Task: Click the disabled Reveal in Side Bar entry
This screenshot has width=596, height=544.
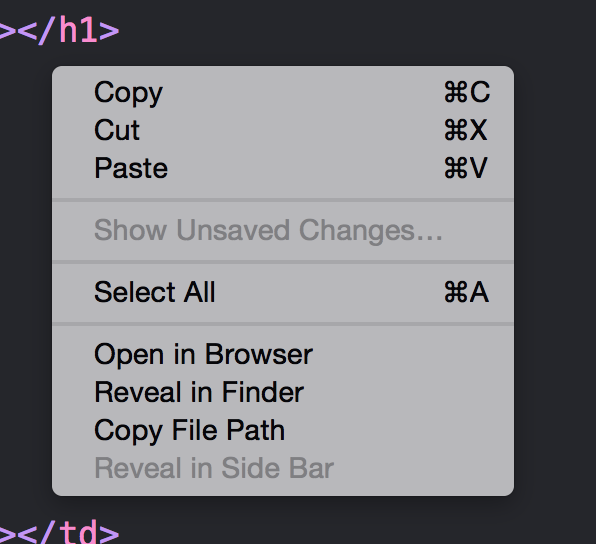Action: pos(283,468)
